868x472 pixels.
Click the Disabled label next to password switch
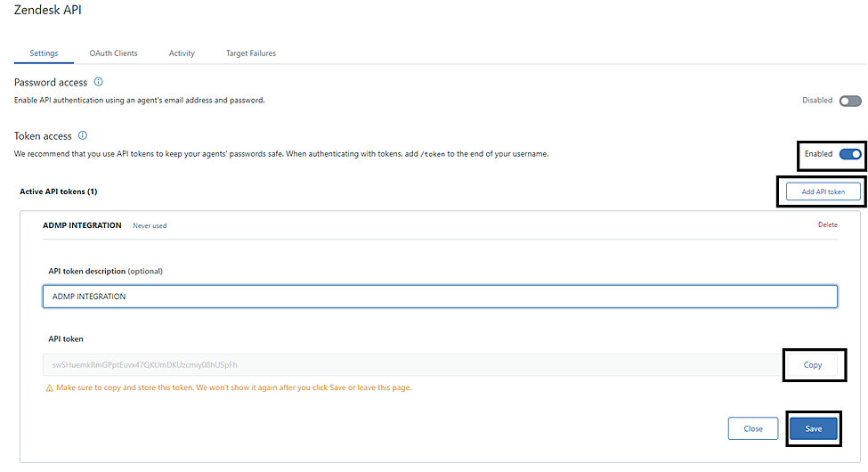(x=817, y=101)
